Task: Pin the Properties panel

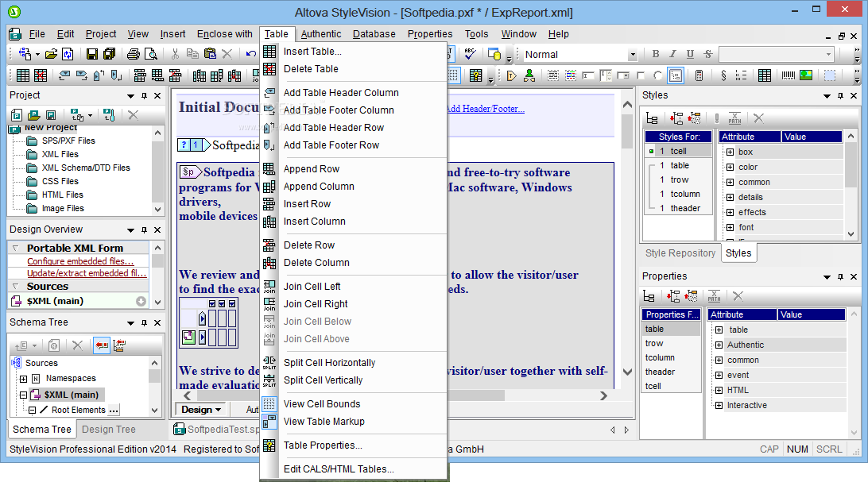Action: tap(840, 276)
